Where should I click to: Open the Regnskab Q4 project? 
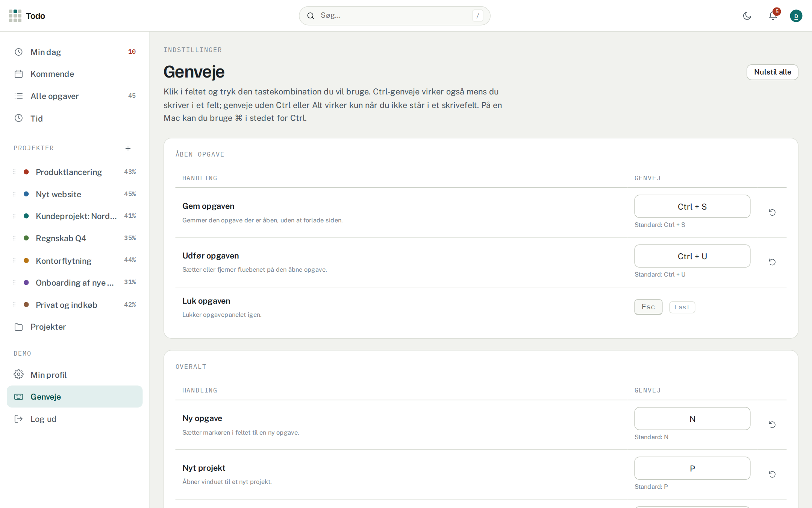pyautogui.click(x=74, y=238)
